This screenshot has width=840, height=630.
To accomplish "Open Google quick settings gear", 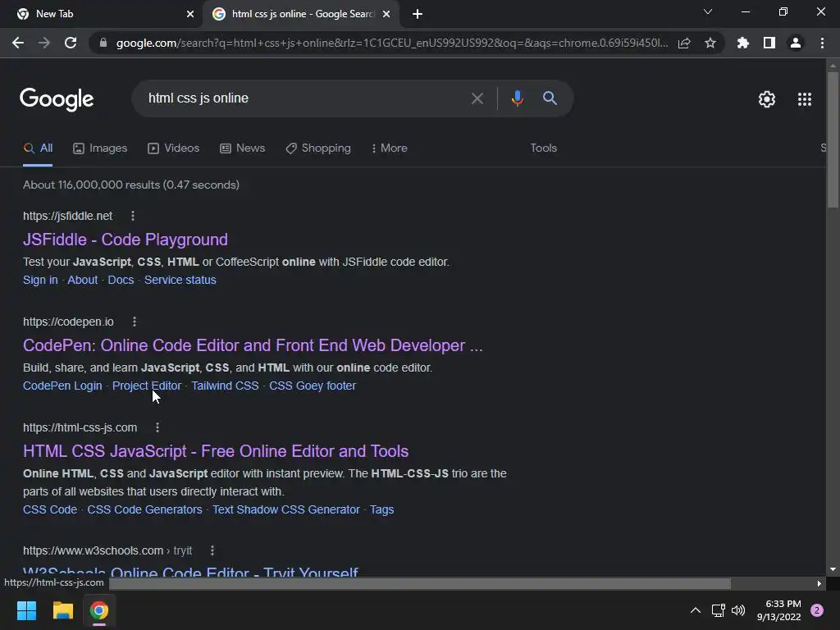I will [x=767, y=99].
